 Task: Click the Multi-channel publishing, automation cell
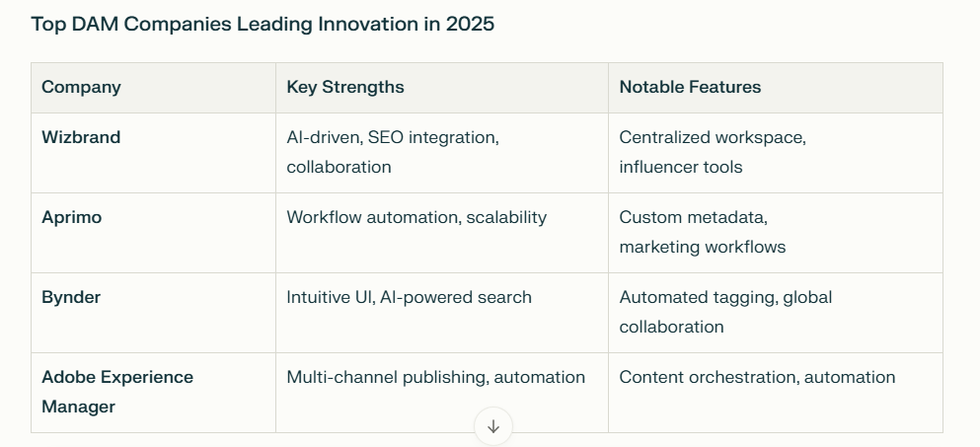click(442, 393)
